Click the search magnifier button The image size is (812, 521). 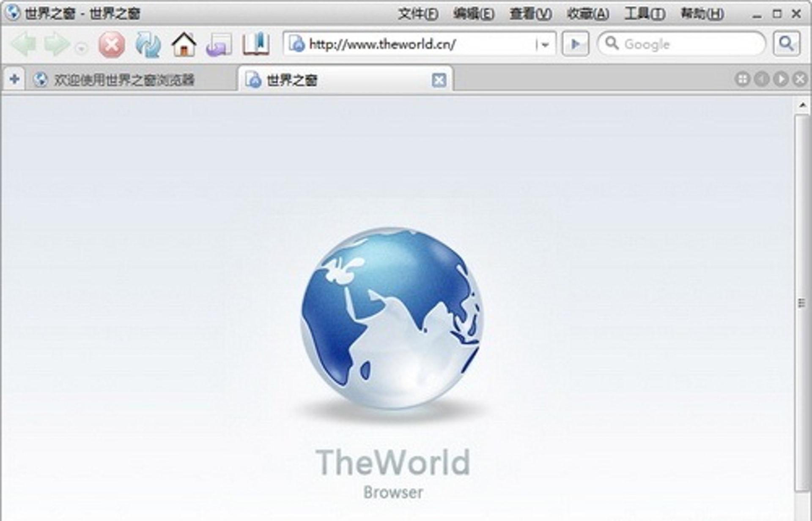click(786, 44)
